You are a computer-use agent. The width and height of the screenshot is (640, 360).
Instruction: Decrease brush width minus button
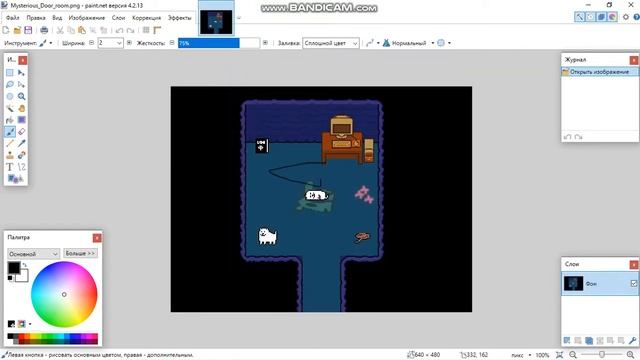pyautogui.click(x=91, y=42)
